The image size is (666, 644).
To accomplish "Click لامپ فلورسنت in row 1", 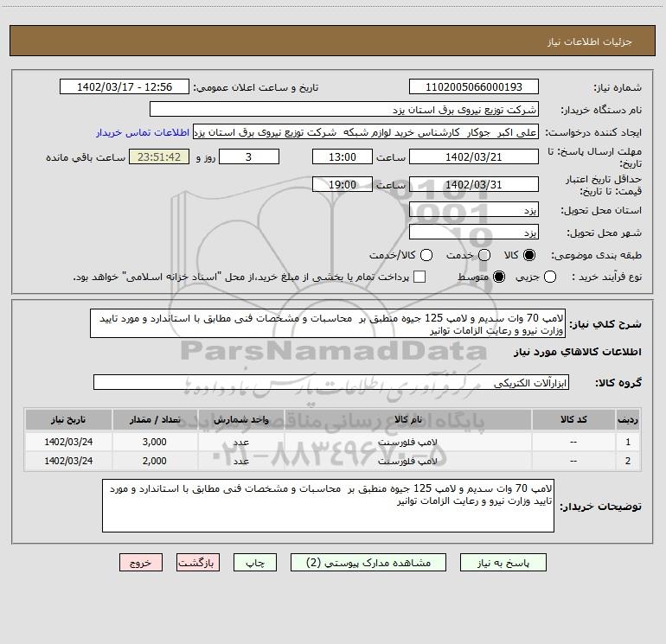I will (x=407, y=442).
